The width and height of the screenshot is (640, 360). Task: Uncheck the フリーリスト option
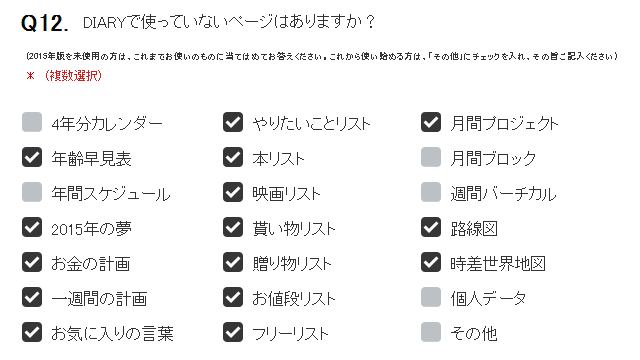(233, 332)
